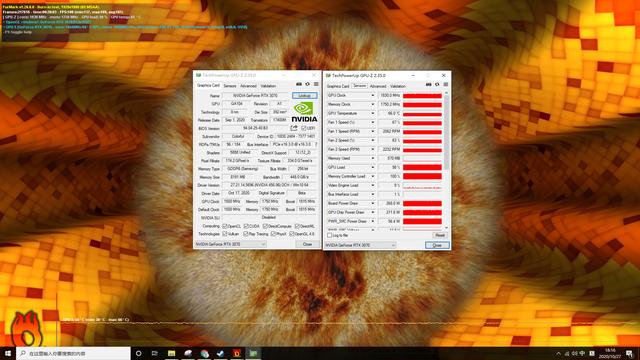Image resolution: width=640 pixels, height=360 pixels.
Task: Open GPU selector dropdown in Sensors window
Action: [x=360, y=245]
